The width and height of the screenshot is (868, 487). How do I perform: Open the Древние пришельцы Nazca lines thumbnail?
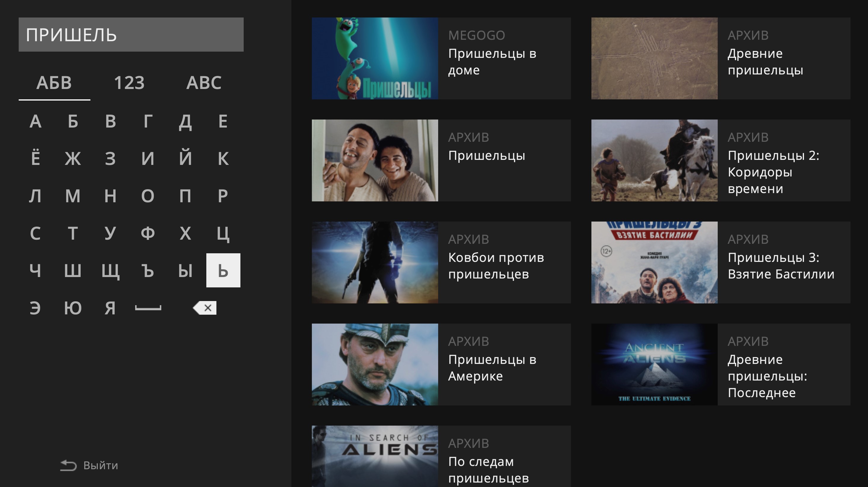pos(654,58)
